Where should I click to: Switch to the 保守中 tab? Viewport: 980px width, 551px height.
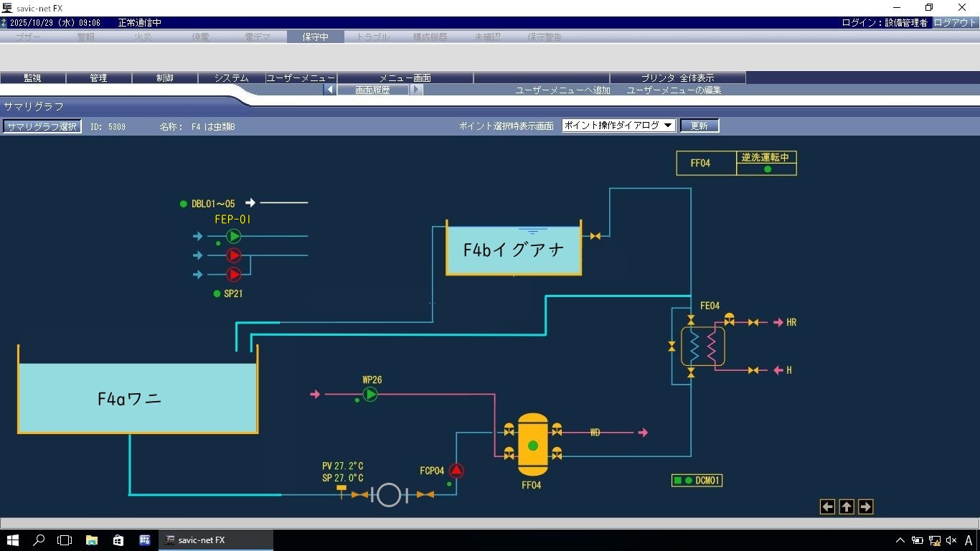[x=315, y=37]
